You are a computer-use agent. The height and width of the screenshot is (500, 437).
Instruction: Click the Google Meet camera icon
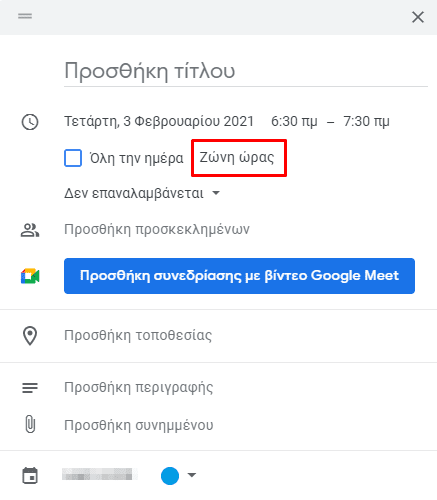30,276
